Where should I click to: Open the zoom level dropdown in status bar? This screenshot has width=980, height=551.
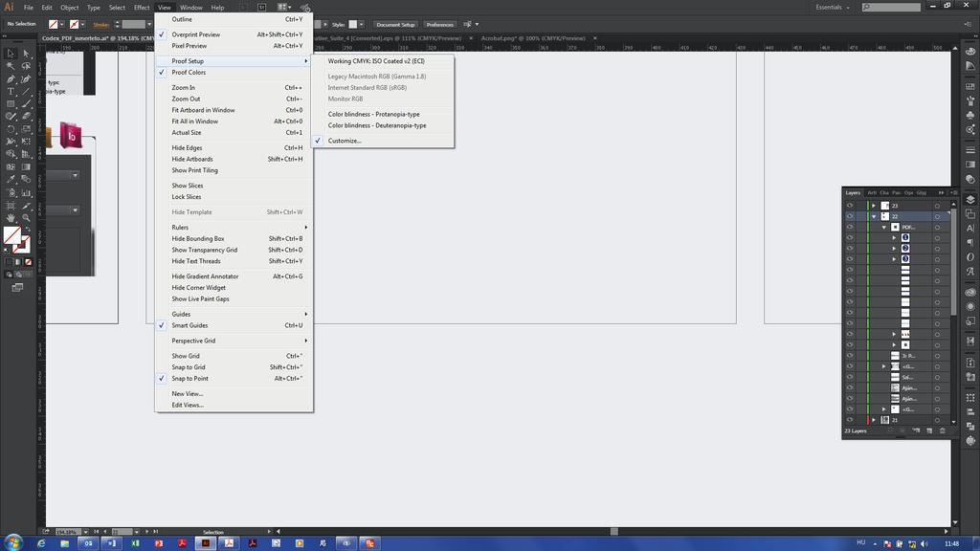coord(85,532)
